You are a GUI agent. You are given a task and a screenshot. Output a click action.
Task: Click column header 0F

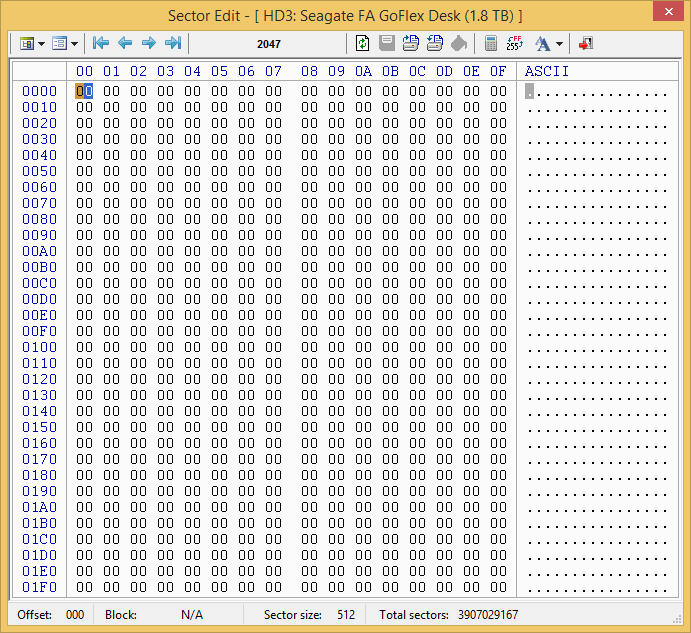click(498, 71)
